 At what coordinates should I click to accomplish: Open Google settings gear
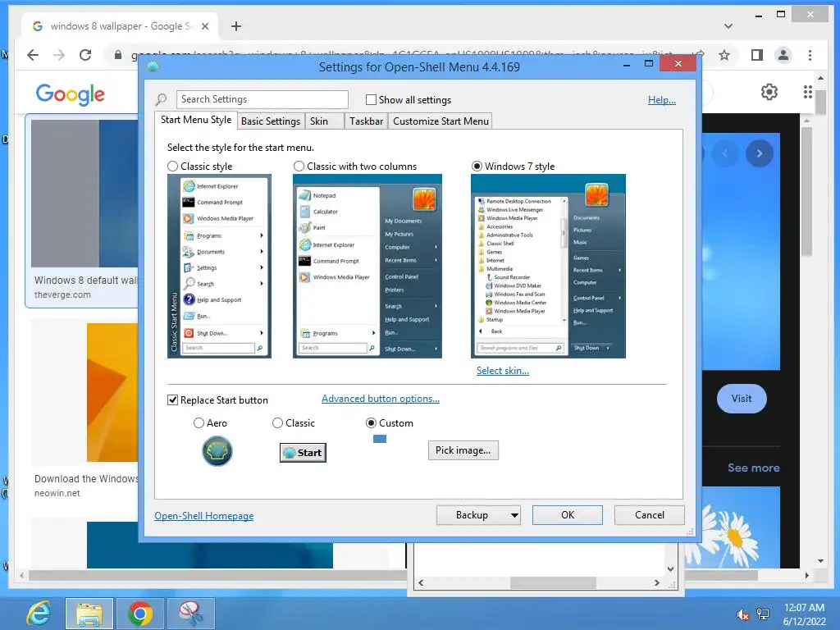[x=769, y=92]
